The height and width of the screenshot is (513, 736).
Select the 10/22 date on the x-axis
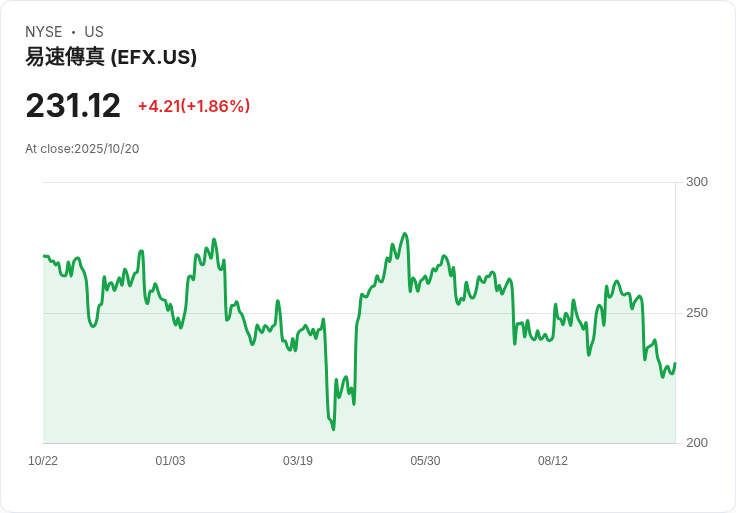[43, 461]
